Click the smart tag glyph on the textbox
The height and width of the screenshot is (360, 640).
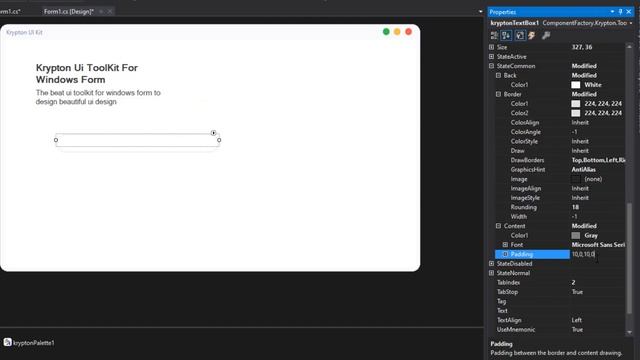[x=213, y=133]
